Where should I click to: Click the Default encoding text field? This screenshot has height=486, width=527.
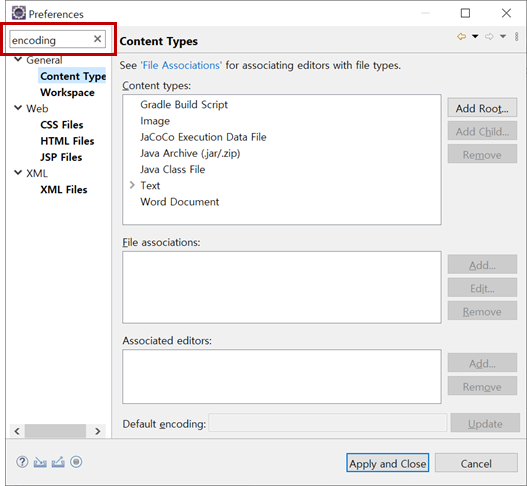tap(328, 423)
